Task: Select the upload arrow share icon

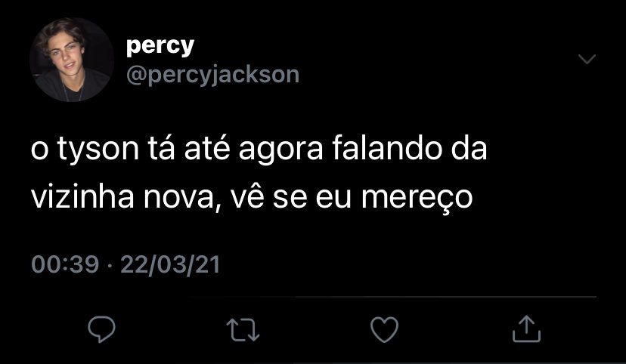Action: click(526, 329)
